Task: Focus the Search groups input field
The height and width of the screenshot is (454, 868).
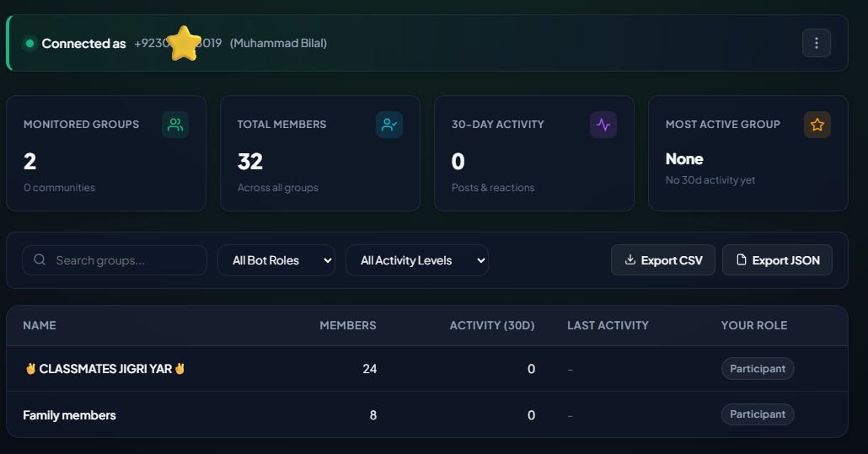Action: [115, 260]
